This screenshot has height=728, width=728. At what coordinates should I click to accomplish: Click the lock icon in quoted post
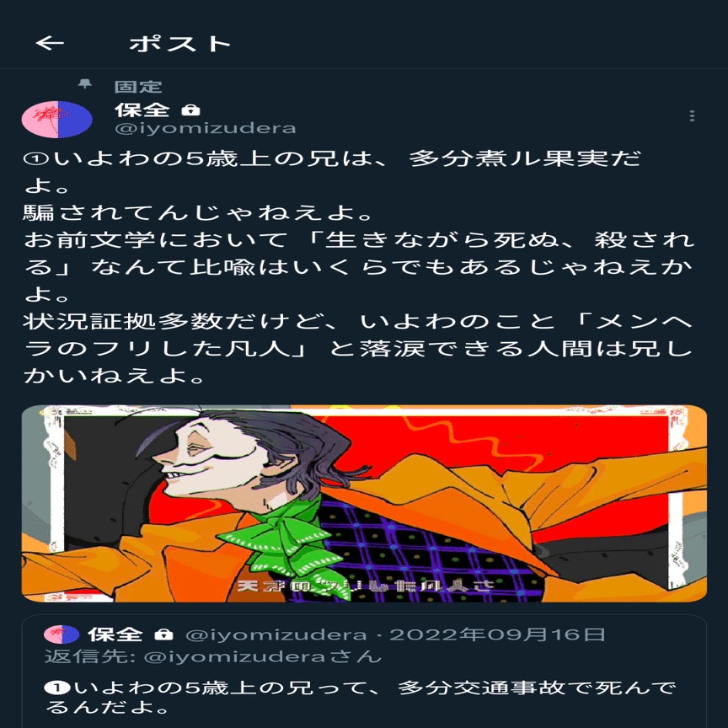(163, 634)
